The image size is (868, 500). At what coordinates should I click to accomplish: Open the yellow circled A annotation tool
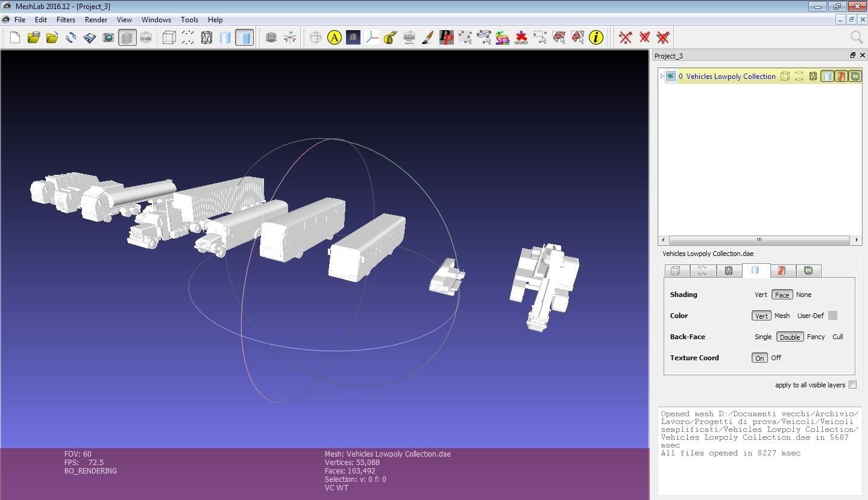tap(335, 37)
